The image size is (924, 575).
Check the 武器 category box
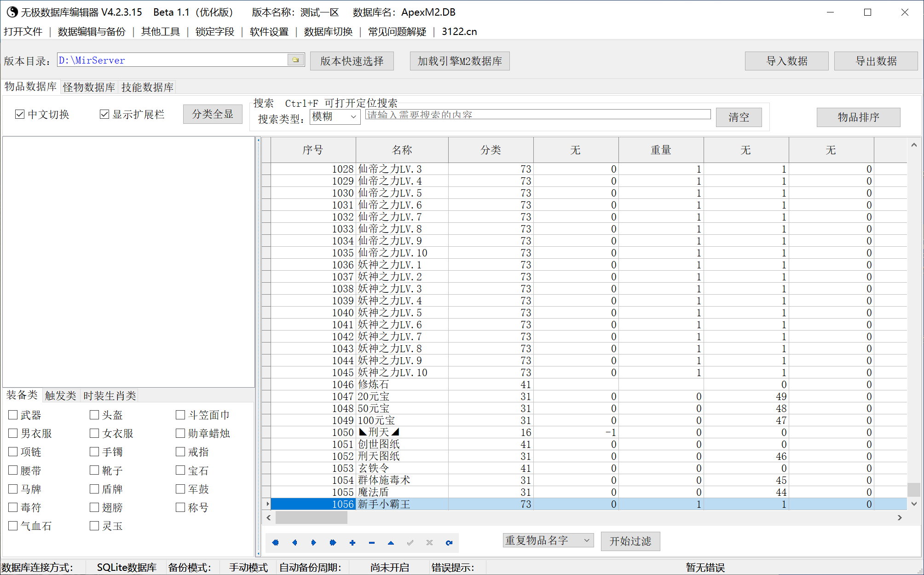(13, 415)
